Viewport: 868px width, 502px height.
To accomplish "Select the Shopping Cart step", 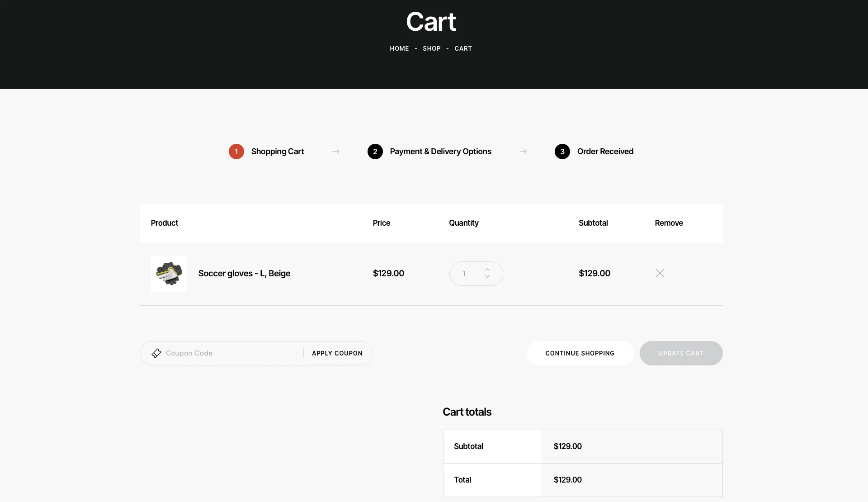I will coord(278,152).
